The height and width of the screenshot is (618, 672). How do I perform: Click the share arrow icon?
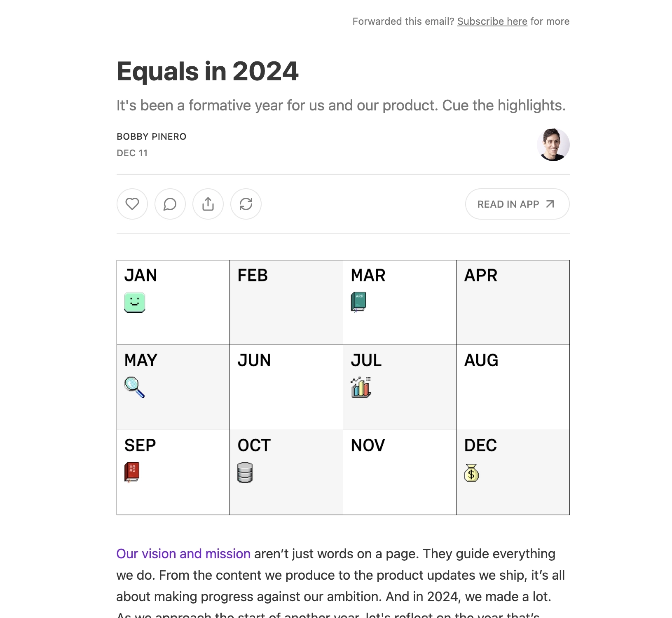pos(208,204)
